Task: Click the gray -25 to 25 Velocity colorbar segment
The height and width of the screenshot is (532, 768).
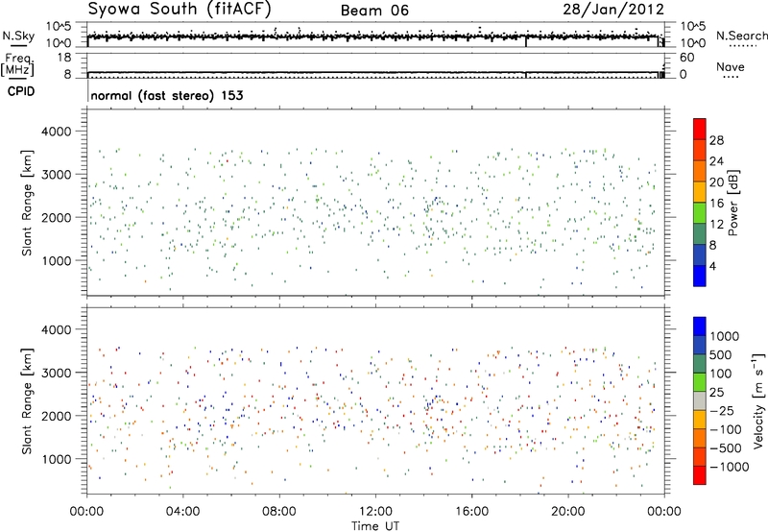Action: pos(700,401)
